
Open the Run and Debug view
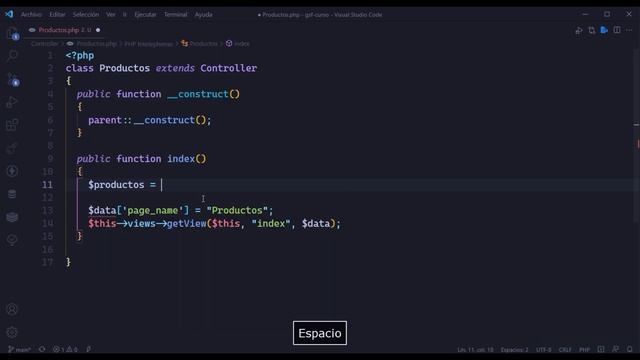pyautogui.click(x=12, y=102)
